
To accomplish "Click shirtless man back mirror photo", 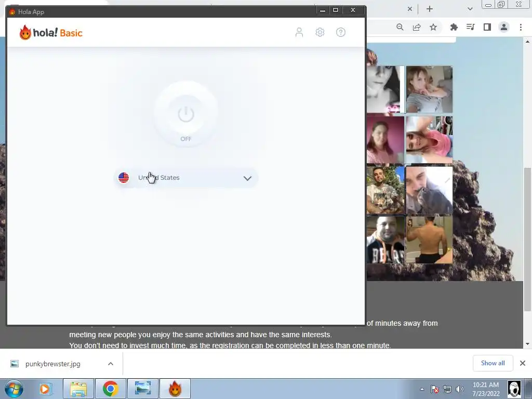I will click(x=429, y=240).
